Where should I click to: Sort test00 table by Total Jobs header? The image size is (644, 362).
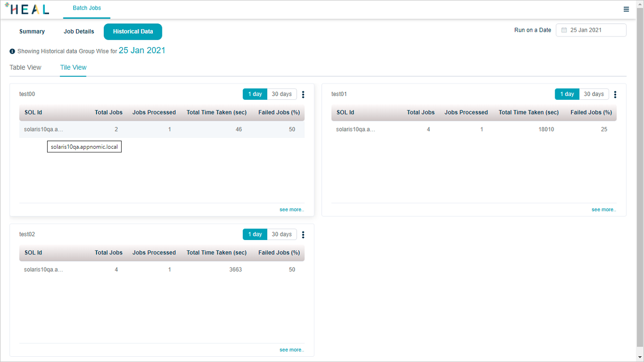tap(109, 112)
